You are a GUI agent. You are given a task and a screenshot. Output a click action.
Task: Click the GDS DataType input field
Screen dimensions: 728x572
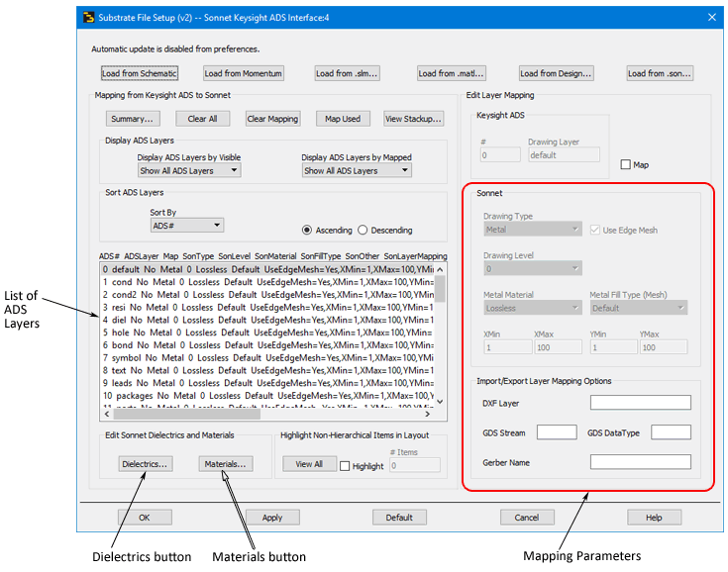(671, 432)
